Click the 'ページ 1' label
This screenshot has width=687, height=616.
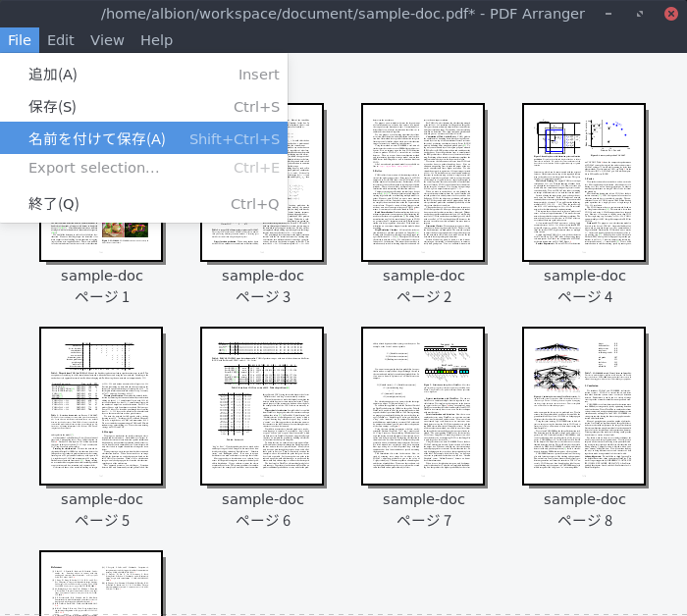(102, 297)
